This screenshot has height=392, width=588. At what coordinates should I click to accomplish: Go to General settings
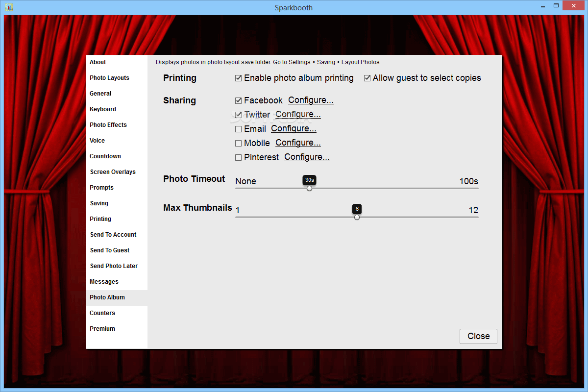[x=117, y=94]
